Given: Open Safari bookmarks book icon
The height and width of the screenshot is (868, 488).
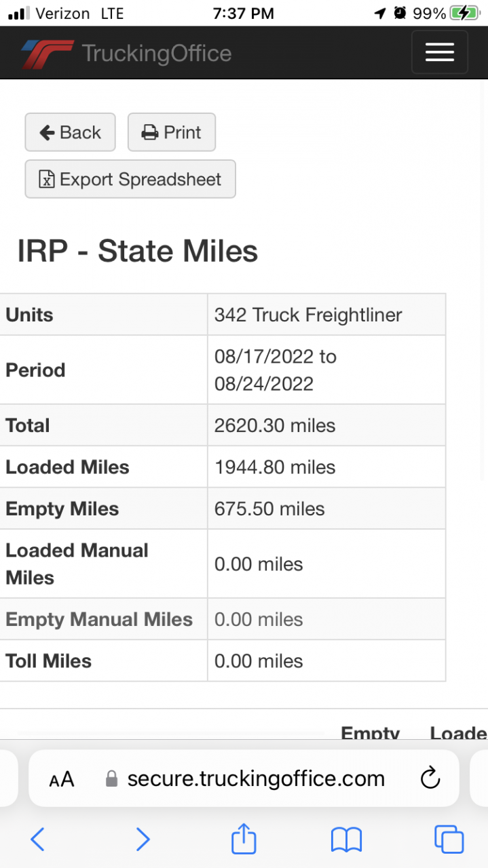Looking at the screenshot, I should (x=346, y=840).
